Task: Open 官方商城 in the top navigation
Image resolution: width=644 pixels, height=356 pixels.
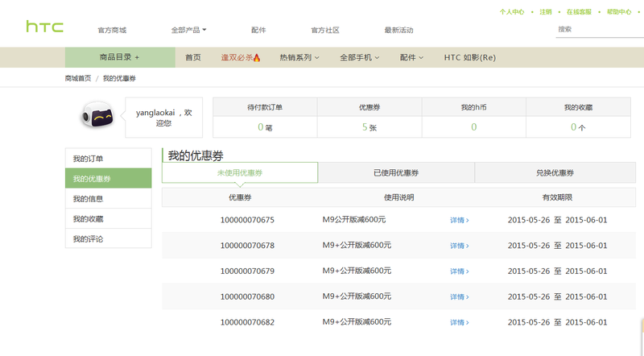Action: click(x=112, y=30)
